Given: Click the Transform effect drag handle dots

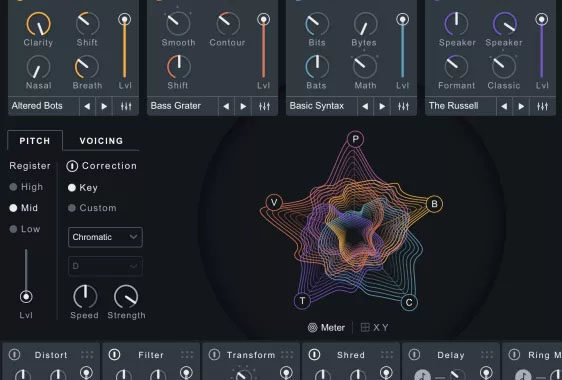Looking at the screenshot, I should pos(287,355).
